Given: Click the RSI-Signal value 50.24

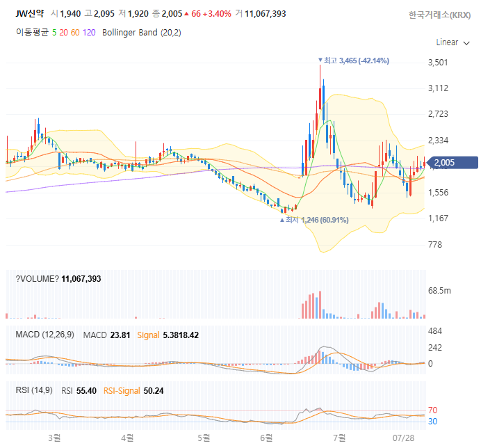Looking at the screenshot, I should (154, 390).
